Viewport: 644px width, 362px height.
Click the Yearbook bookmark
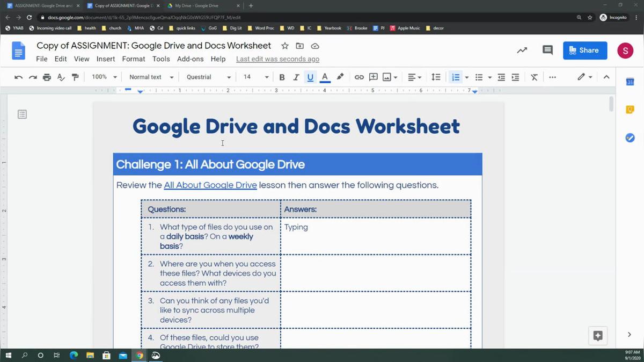click(x=329, y=28)
